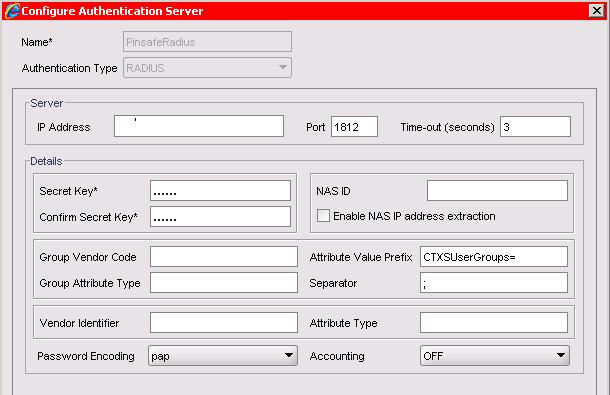This screenshot has height=395, width=610.
Task: Click the Attribute Type input field
Action: pyautogui.click(x=494, y=323)
